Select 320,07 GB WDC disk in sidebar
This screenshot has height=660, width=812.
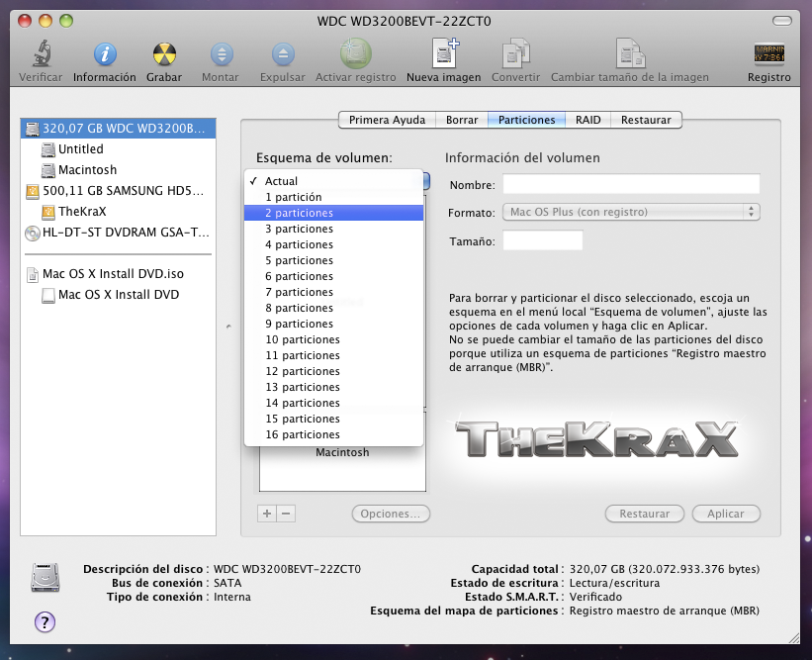tap(118, 128)
